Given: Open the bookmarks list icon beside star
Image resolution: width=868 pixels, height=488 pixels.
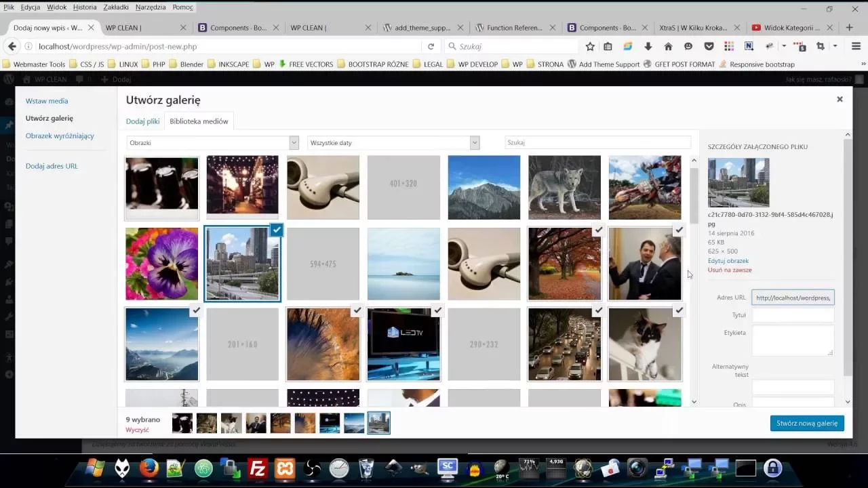Looking at the screenshot, I should (x=608, y=46).
